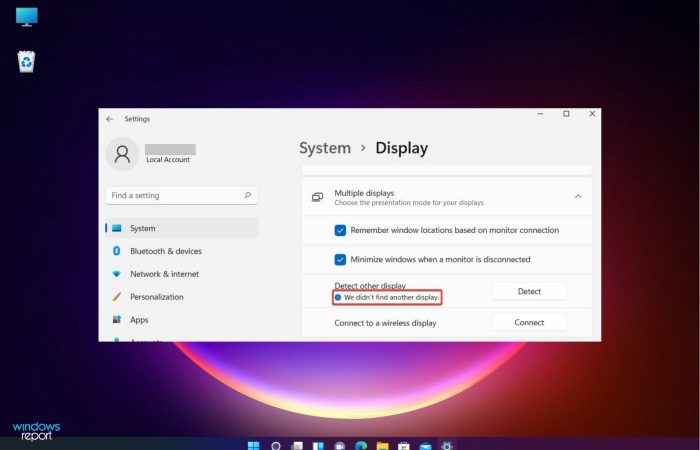Click System in the breadcrumb
Image resolution: width=700 pixels, height=450 pixels.
point(325,148)
